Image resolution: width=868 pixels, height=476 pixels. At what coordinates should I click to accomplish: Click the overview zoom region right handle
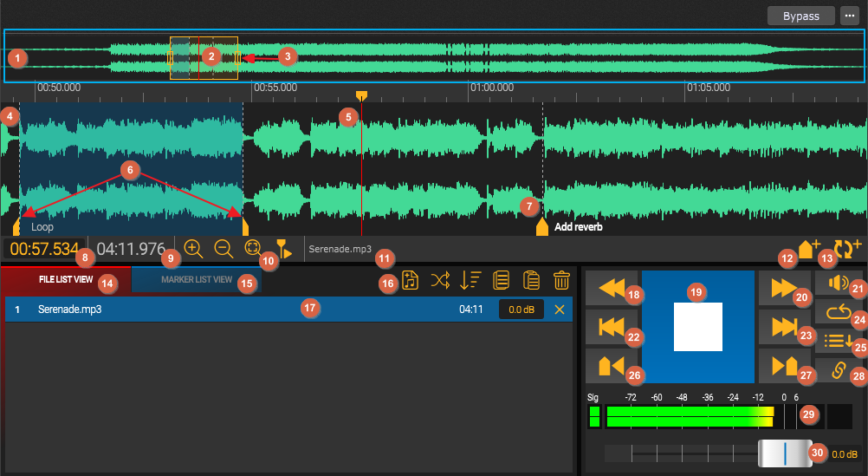[x=238, y=57]
